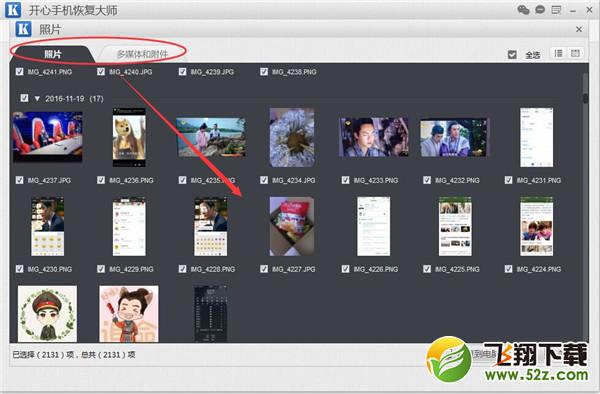Collapse the 2016-11-19 date group triangle

(x=37, y=99)
